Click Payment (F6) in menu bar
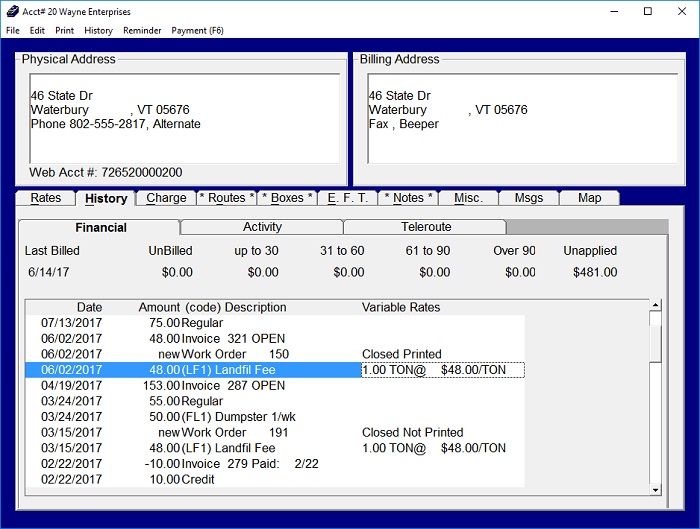 click(x=197, y=31)
